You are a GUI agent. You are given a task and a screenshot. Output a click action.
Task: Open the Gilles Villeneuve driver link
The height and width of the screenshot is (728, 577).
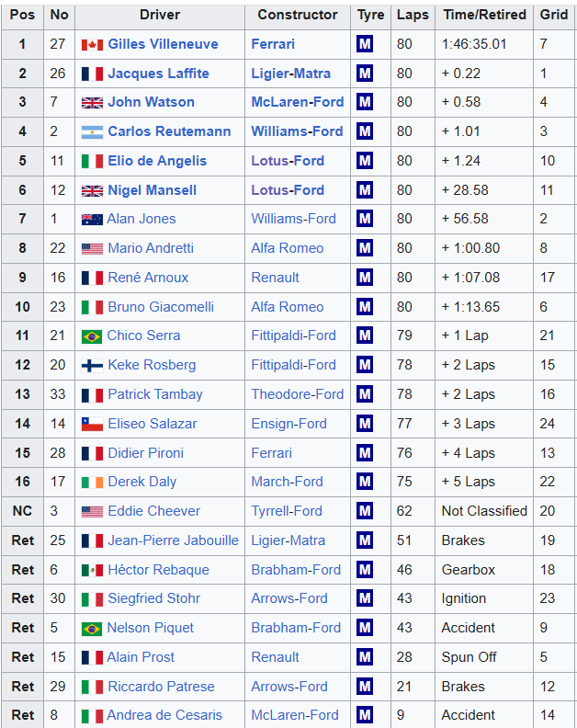click(x=163, y=44)
